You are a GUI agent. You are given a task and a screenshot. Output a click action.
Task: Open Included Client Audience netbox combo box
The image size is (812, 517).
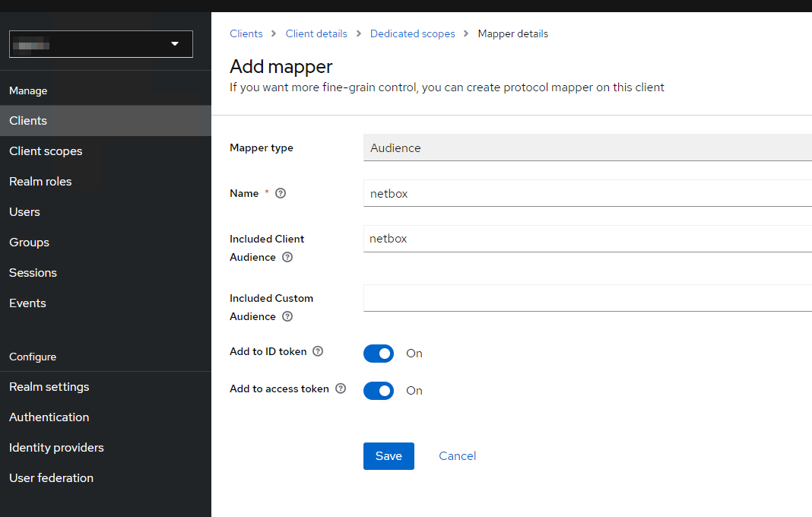click(x=587, y=239)
